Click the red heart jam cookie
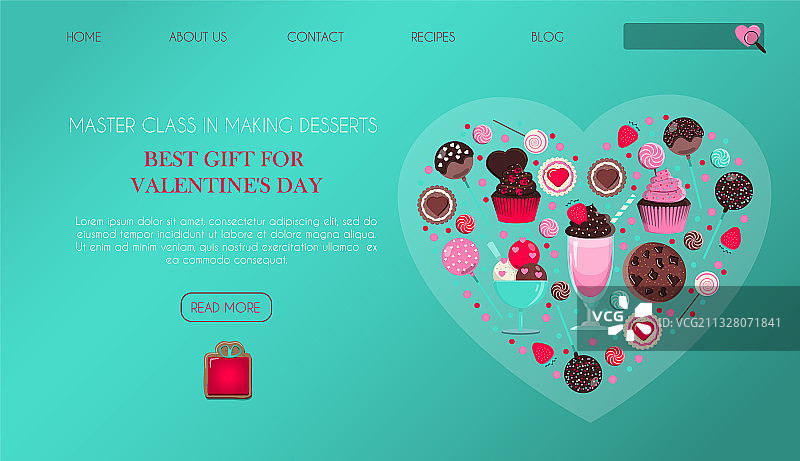 [x=558, y=177]
